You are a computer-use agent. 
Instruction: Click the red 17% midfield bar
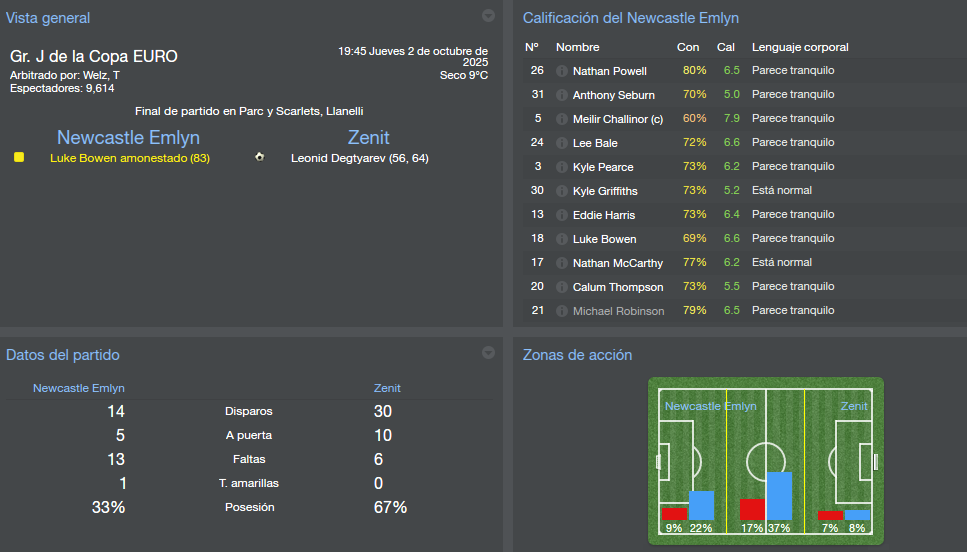pyautogui.click(x=752, y=510)
